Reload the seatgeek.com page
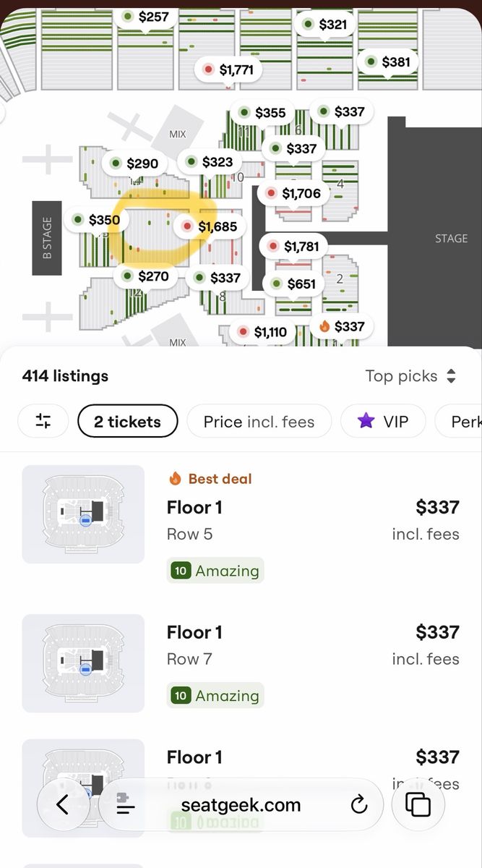Viewport: 482px width, 868px height. (359, 805)
